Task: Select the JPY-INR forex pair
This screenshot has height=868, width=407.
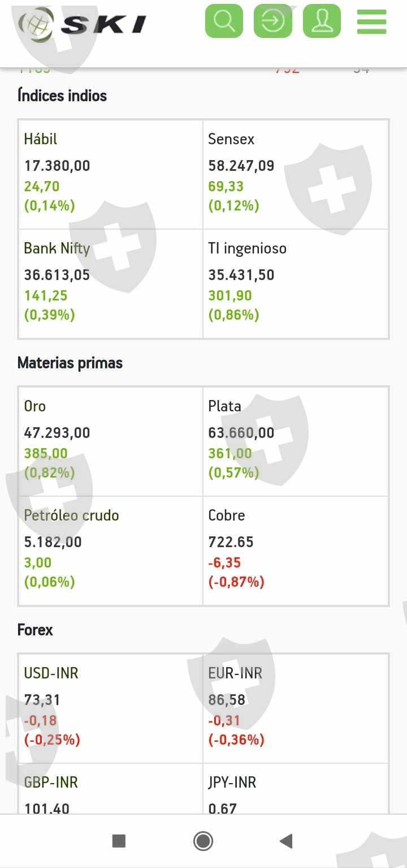Action: click(296, 792)
